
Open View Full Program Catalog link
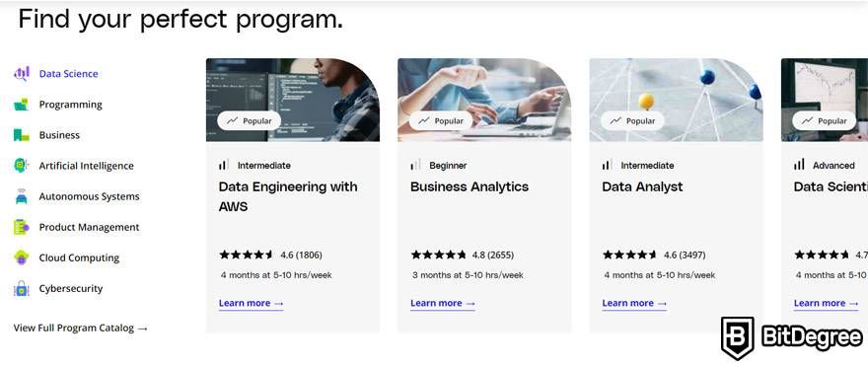click(x=81, y=328)
